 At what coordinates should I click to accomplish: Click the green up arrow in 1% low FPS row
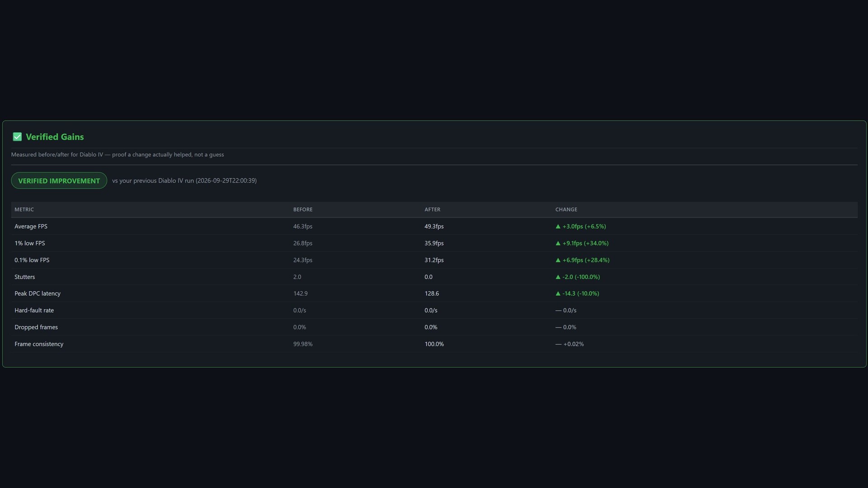click(x=558, y=243)
